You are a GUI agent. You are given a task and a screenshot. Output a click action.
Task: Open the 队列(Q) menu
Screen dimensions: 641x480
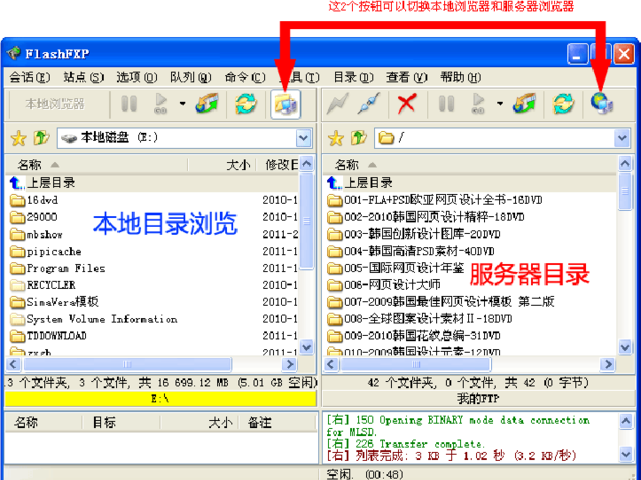coord(191,77)
